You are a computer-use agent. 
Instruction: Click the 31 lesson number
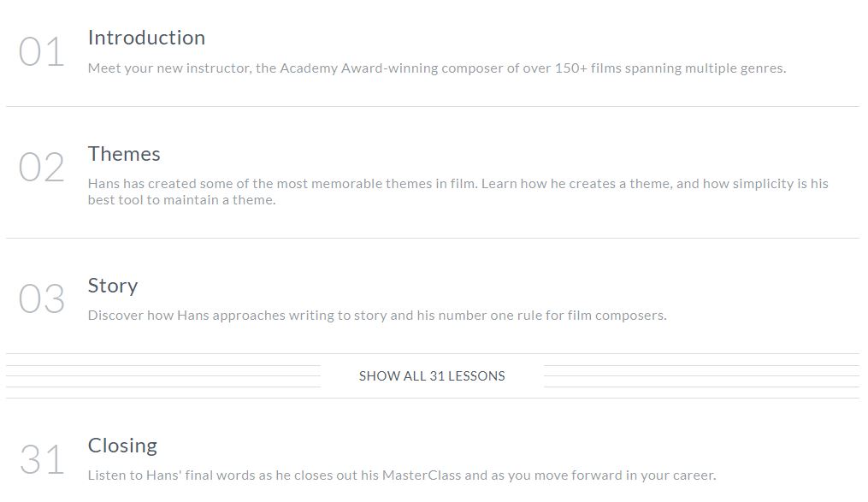pos(42,459)
